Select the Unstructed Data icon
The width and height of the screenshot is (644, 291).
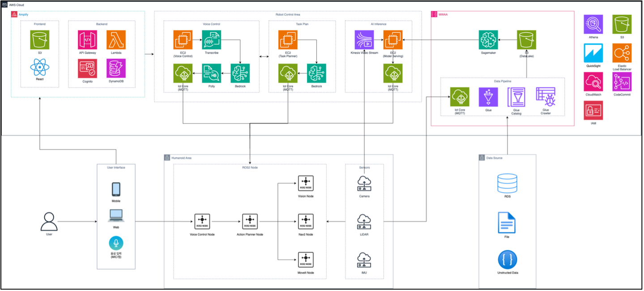click(507, 260)
